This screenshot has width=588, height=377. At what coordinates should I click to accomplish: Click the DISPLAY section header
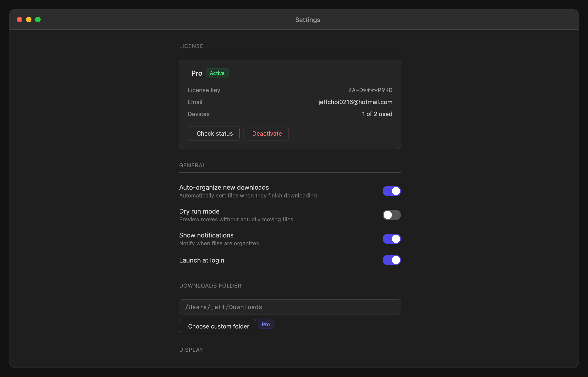pos(191,350)
